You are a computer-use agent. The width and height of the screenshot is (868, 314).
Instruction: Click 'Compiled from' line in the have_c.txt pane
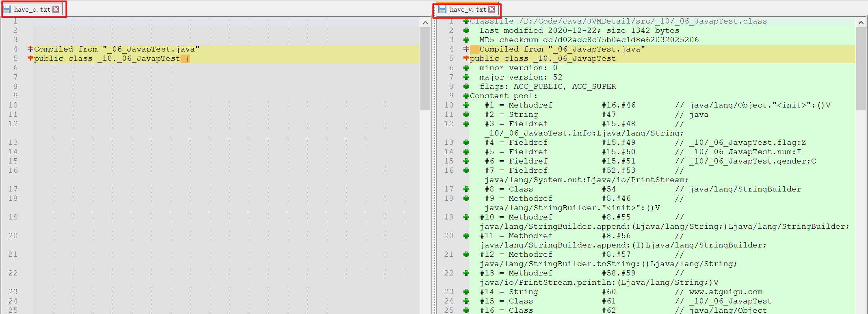[117, 49]
